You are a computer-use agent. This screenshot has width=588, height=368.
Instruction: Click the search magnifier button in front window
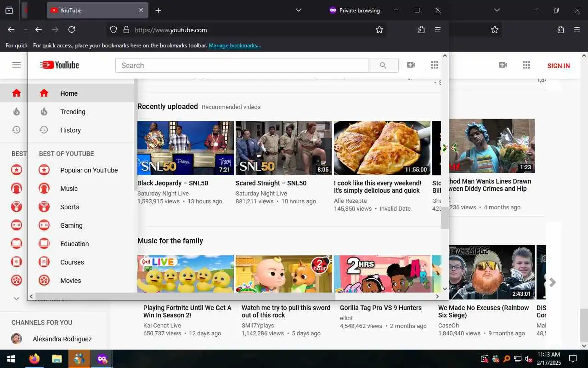point(383,65)
